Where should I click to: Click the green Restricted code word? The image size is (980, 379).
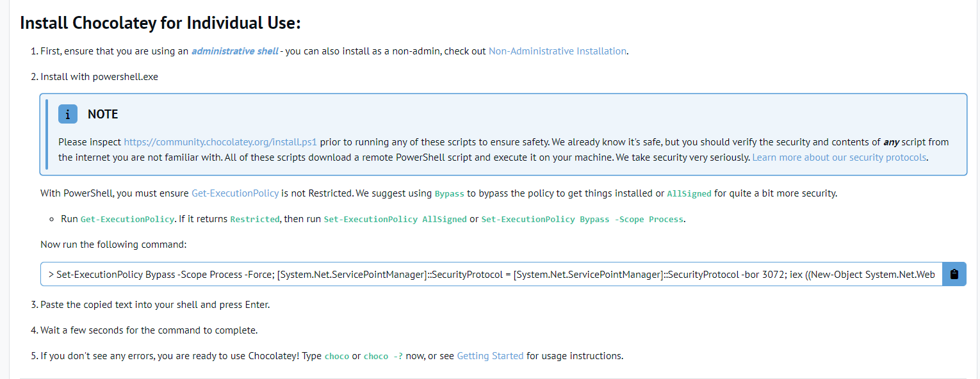coord(255,219)
